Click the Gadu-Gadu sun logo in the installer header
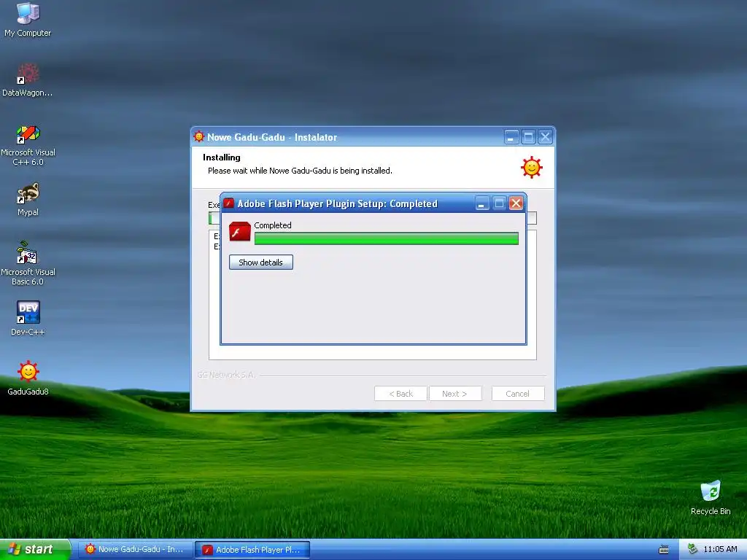The image size is (747, 560). coord(532,167)
